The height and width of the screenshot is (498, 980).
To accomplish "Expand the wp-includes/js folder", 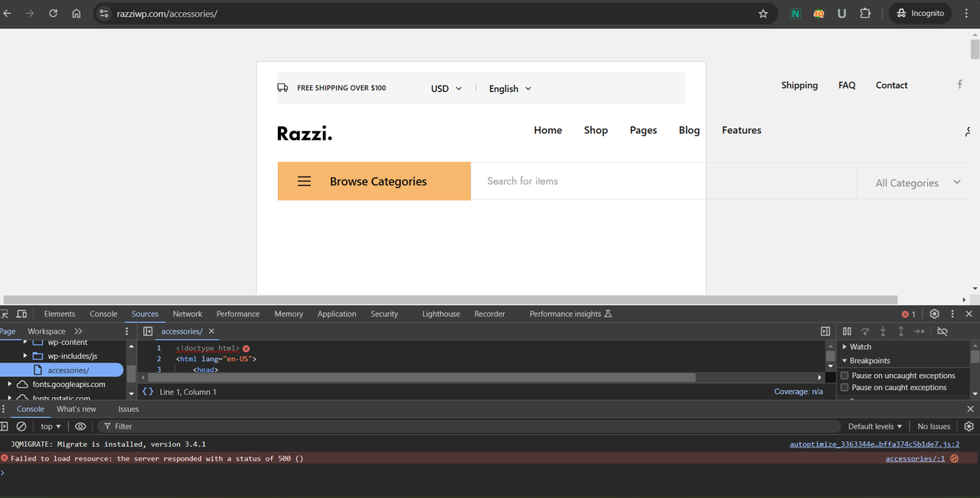I will 25,356.
